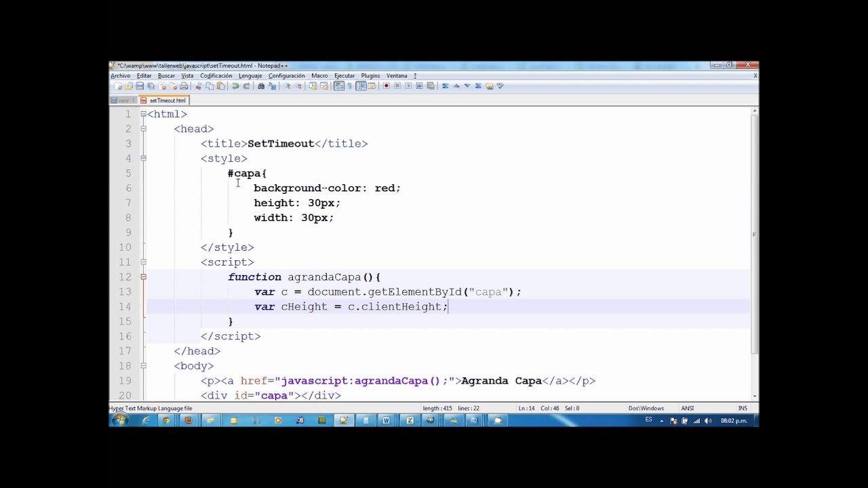Toggle the indent guide toolbar button

pyautogui.click(x=361, y=86)
